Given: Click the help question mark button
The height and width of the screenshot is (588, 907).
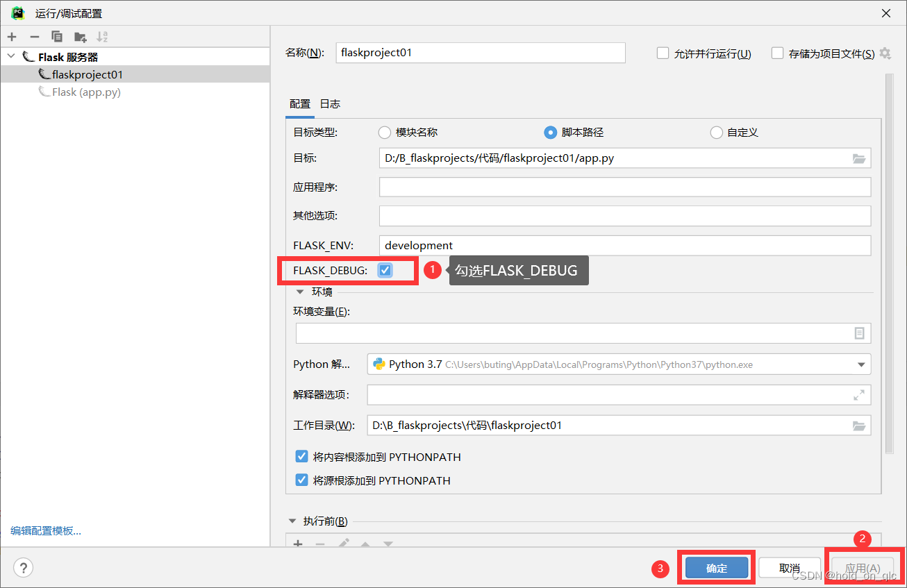Looking at the screenshot, I should (23, 568).
